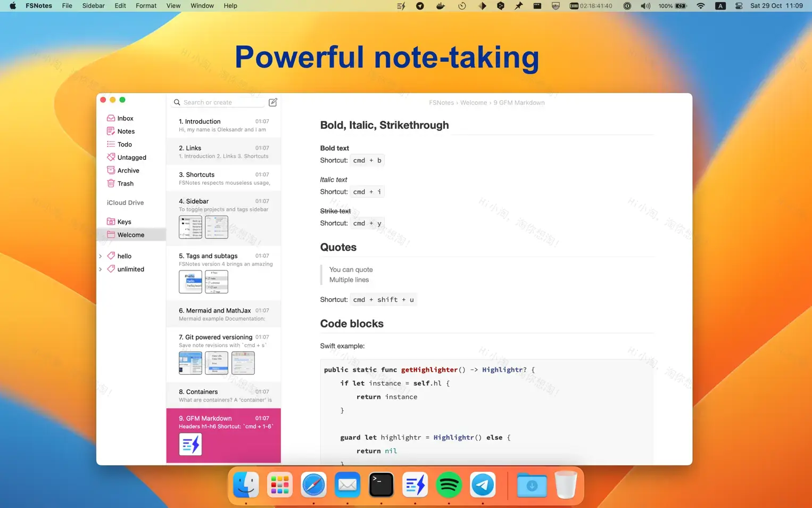Select the Todo checklist icon
812x508 pixels.
coord(111,144)
